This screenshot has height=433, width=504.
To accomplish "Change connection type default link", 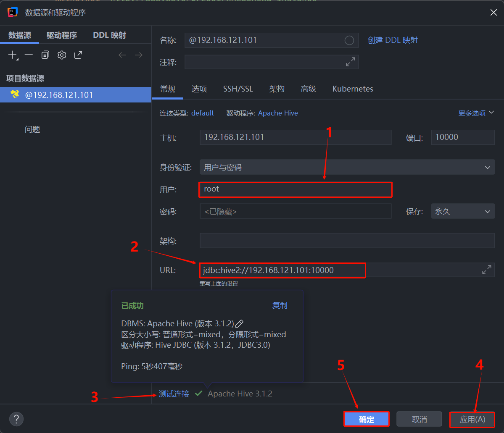I will pos(203,113).
